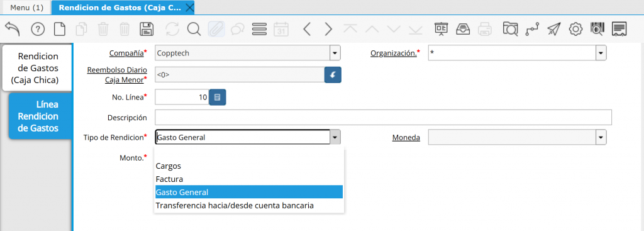Open the workflow nodes icon
The height and width of the screenshot is (231, 644).
pos(533,29)
